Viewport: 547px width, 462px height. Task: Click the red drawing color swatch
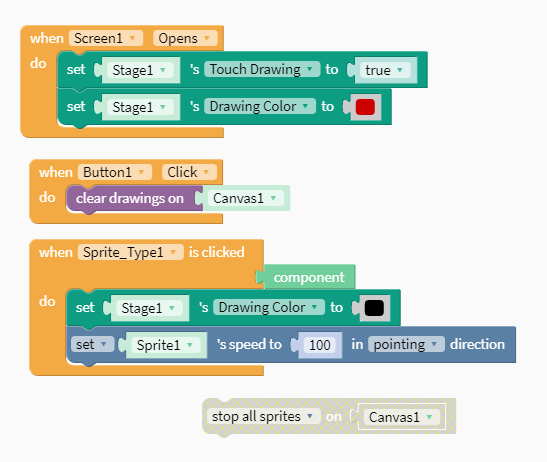coord(365,107)
